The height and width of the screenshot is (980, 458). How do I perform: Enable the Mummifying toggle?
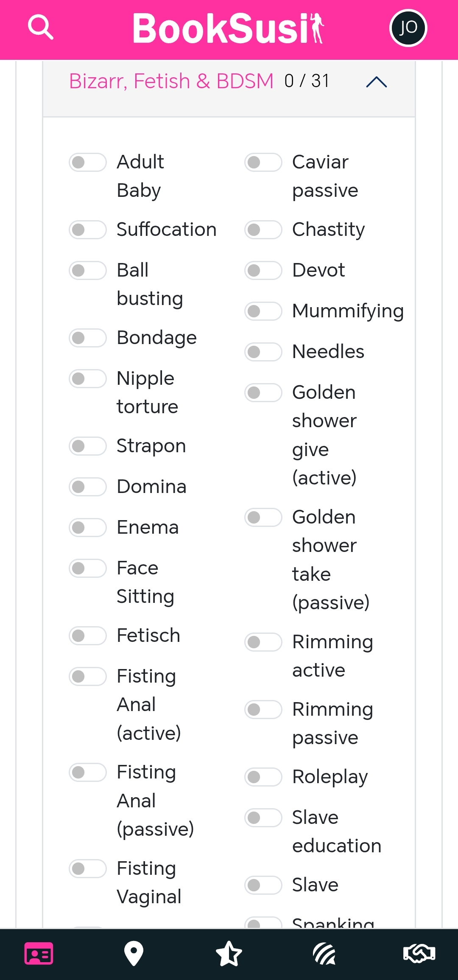coord(263,311)
